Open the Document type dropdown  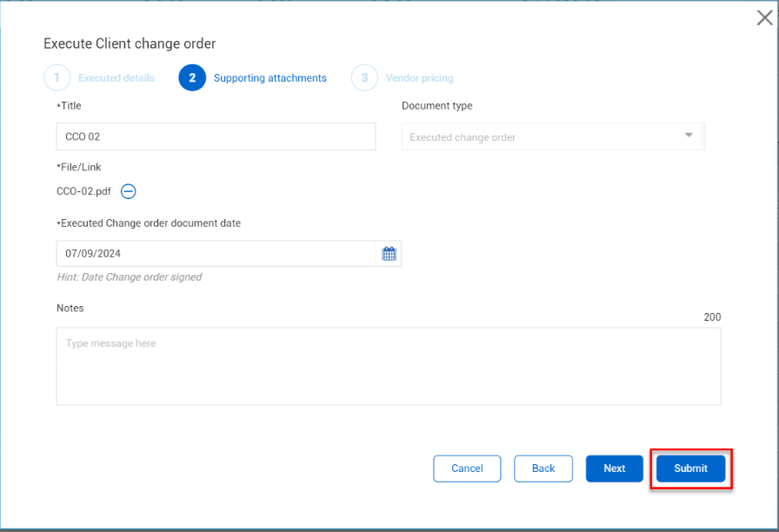pos(553,136)
